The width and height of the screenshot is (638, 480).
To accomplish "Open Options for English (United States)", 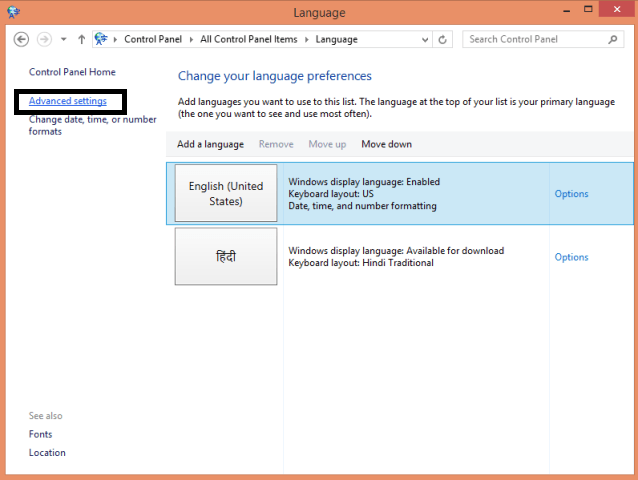I will click(x=571, y=194).
